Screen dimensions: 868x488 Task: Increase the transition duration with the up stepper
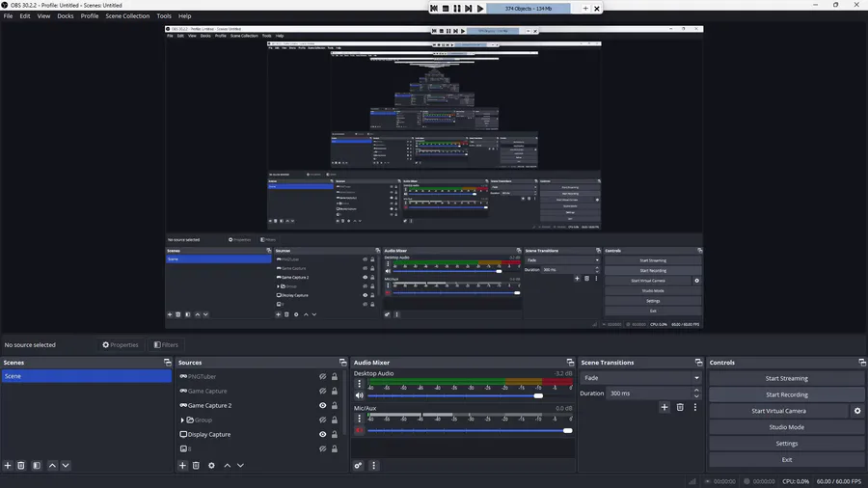pyautogui.click(x=696, y=390)
